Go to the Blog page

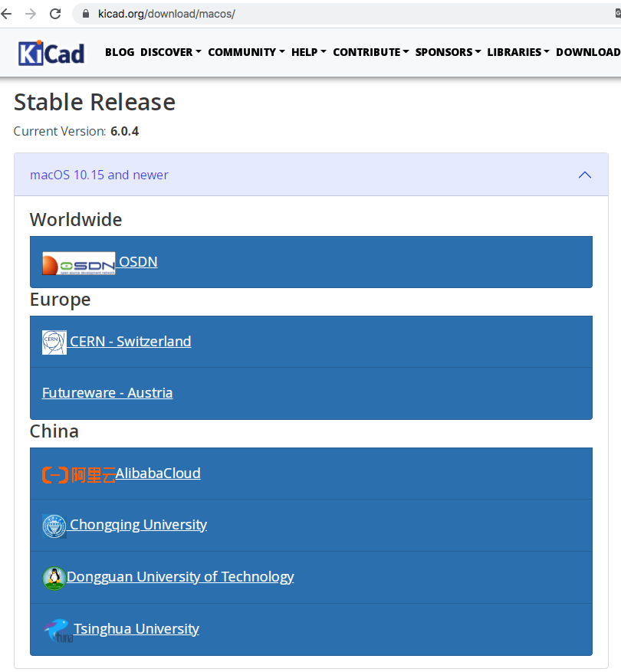(120, 52)
